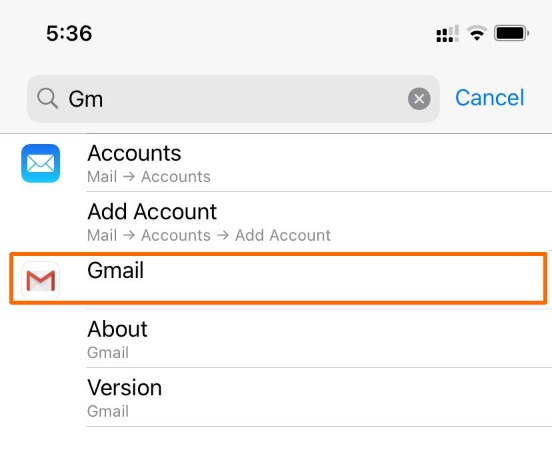Screen dimensions: 552x471
Task: Tap the Gmail subtitle under Version
Action: (x=108, y=411)
